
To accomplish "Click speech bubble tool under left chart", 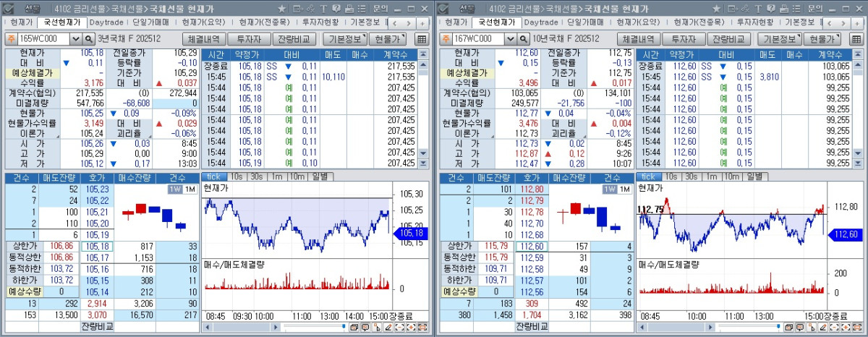I will (365, 327).
